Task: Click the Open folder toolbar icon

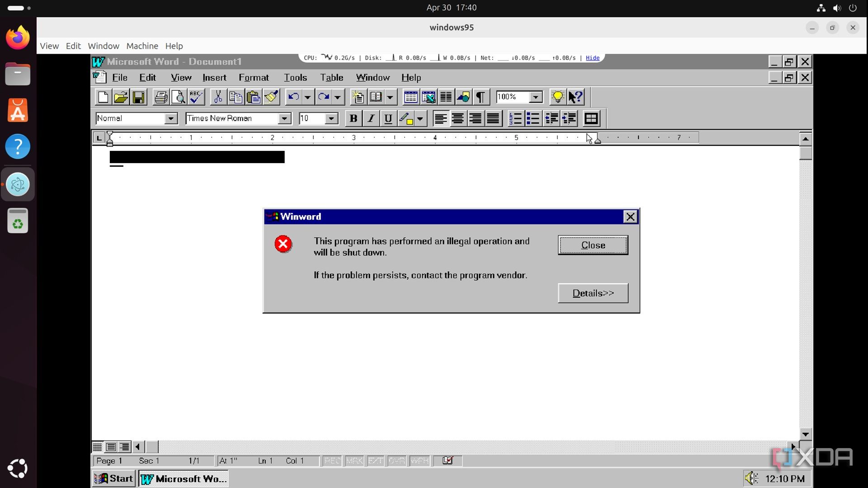Action: click(x=121, y=97)
